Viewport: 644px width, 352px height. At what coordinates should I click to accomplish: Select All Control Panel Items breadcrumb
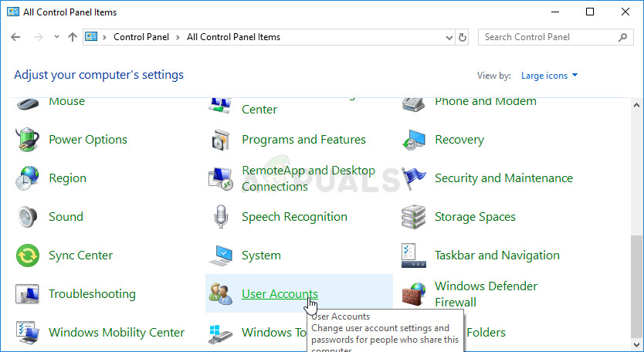click(x=233, y=37)
